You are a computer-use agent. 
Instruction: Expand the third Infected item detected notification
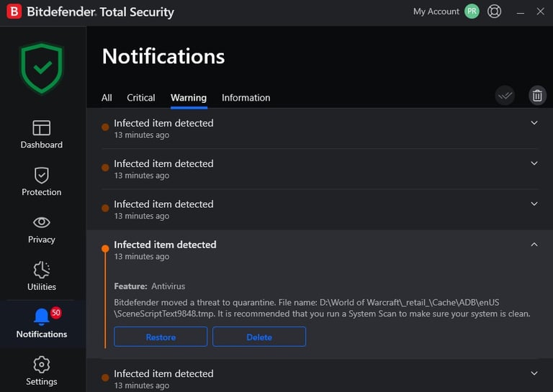coord(534,204)
